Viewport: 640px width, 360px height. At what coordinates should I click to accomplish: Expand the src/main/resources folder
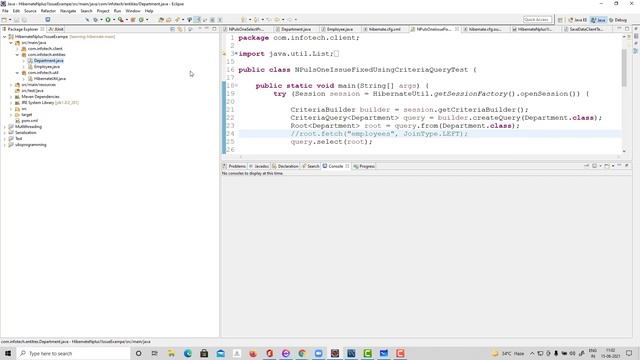click(11, 84)
